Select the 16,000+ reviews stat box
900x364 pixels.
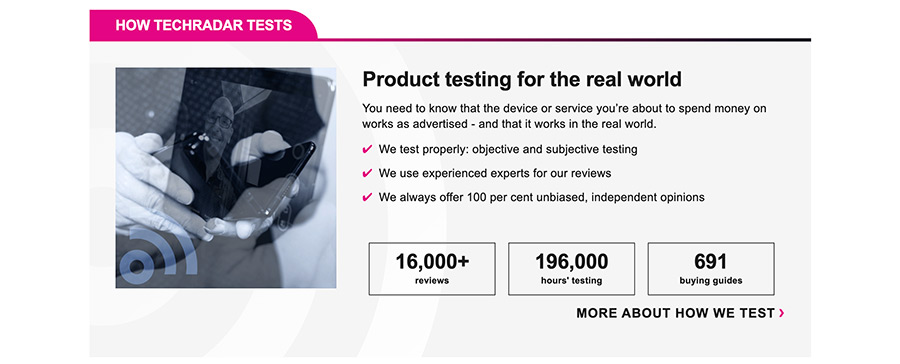click(432, 269)
